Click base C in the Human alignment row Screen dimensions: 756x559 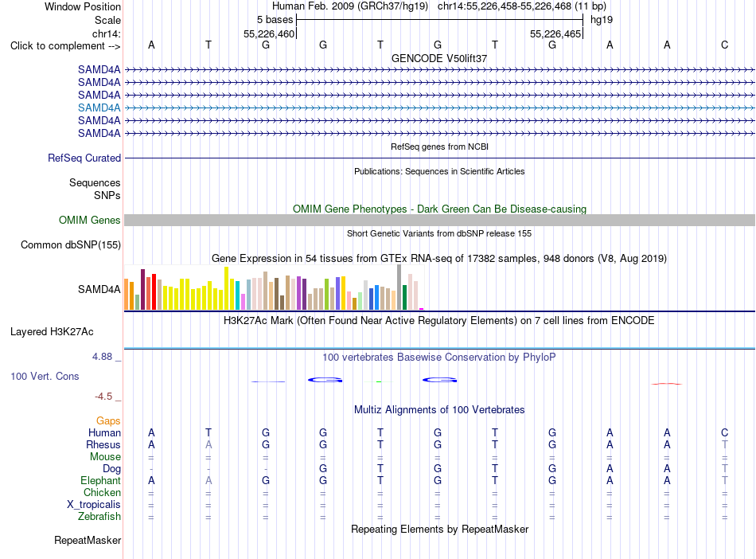[724, 432]
